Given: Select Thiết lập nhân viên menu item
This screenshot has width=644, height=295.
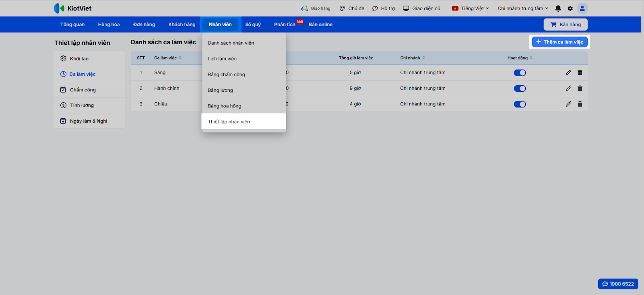Looking at the screenshot, I should tap(244, 122).
